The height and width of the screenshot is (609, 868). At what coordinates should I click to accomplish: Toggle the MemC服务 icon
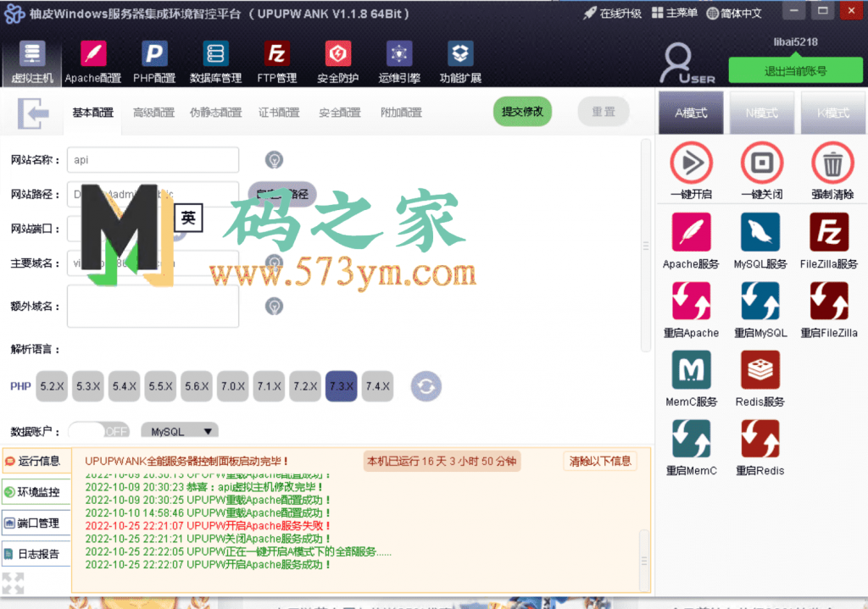(691, 370)
